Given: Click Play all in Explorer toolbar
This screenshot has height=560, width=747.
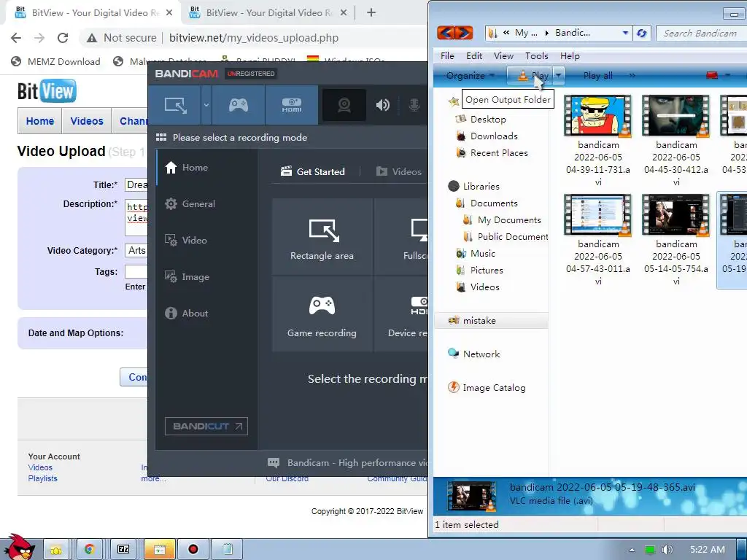Looking at the screenshot, I should click(598, 76).
